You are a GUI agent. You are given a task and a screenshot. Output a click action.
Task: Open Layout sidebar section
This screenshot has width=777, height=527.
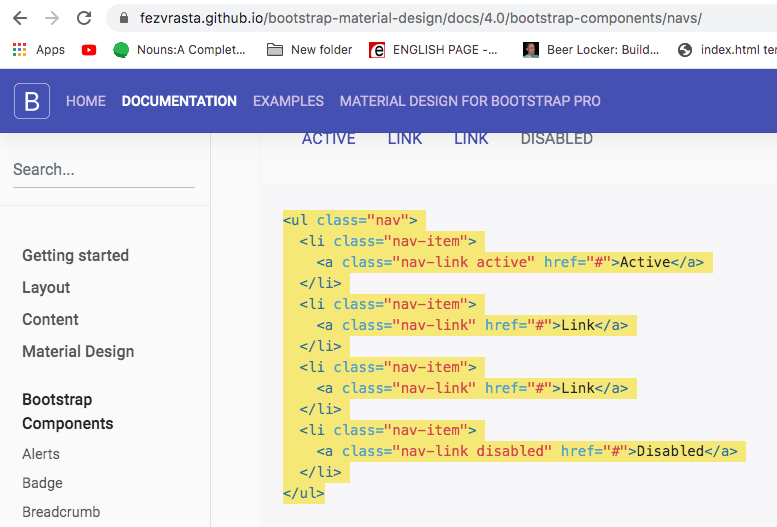(46, 288)
